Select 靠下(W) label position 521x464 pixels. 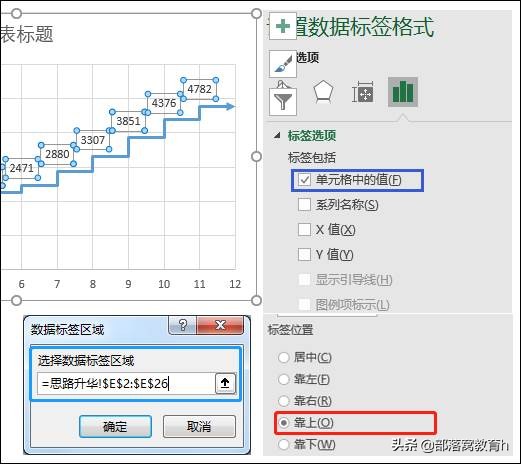click(284, 444)
